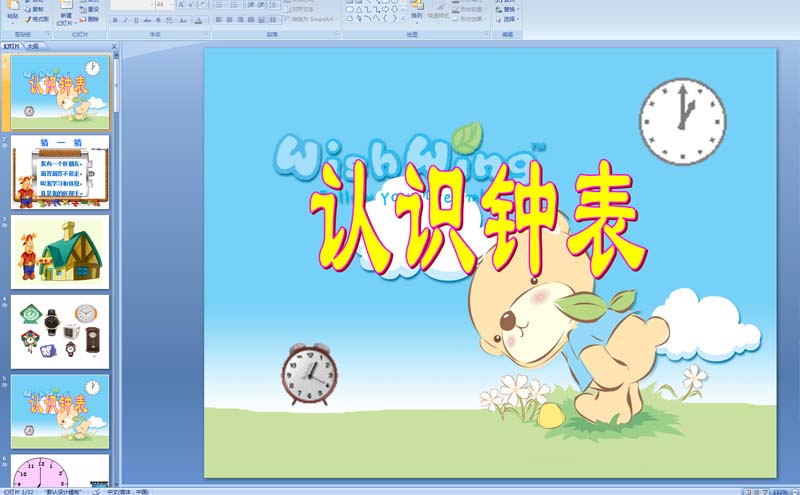Open Clipboard group dialog launcher
This screenshot has width=800, height=495.
pyautogui.click(x=48, y=34)
